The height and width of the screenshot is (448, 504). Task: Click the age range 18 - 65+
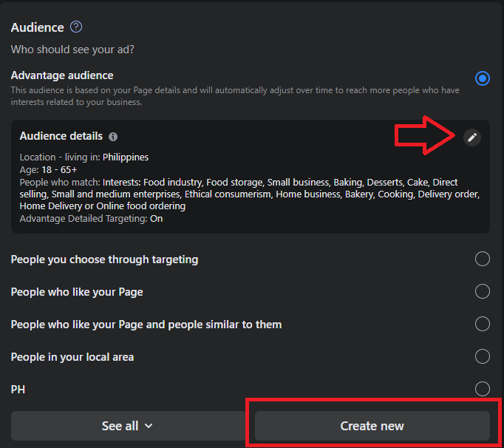pyautogui.click(x=59, y=170)
